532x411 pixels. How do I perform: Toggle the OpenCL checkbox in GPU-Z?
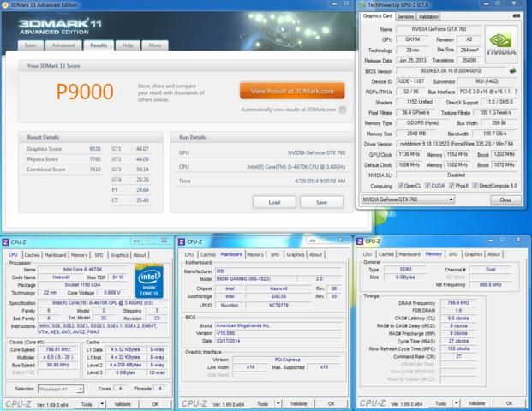(x=400, y=186)
